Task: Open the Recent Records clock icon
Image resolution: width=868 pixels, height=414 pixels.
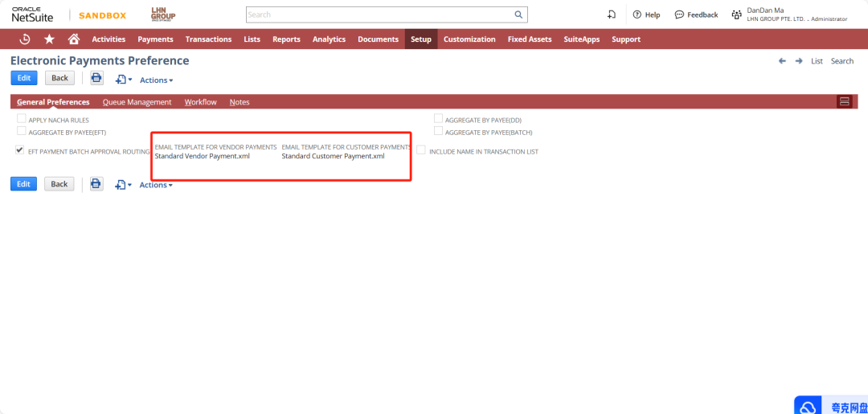Action: tap(24, 39)
